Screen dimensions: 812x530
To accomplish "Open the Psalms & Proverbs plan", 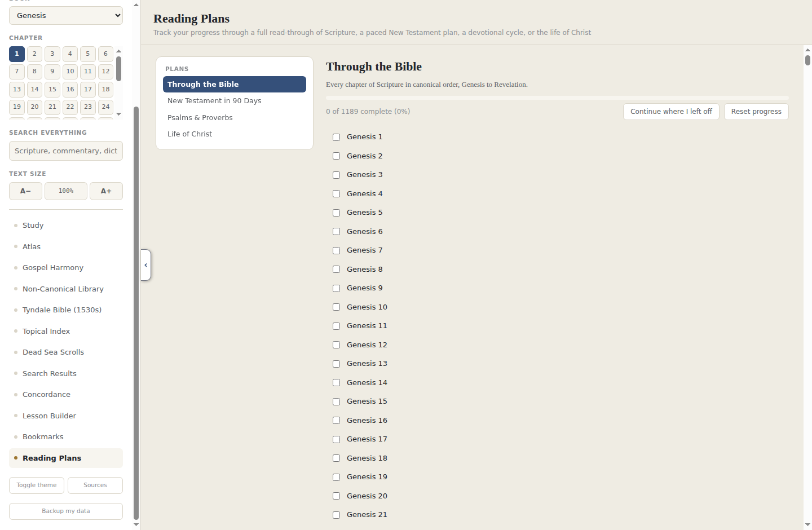I will coord(235,117).
